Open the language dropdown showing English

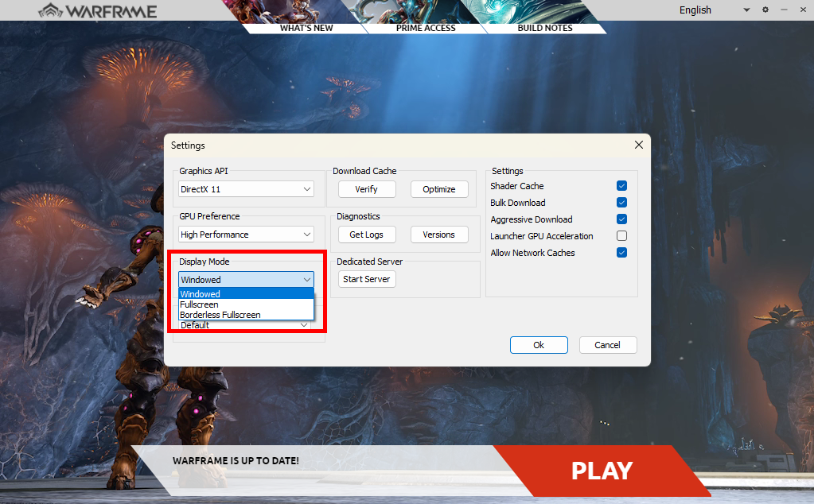[715, 10]
